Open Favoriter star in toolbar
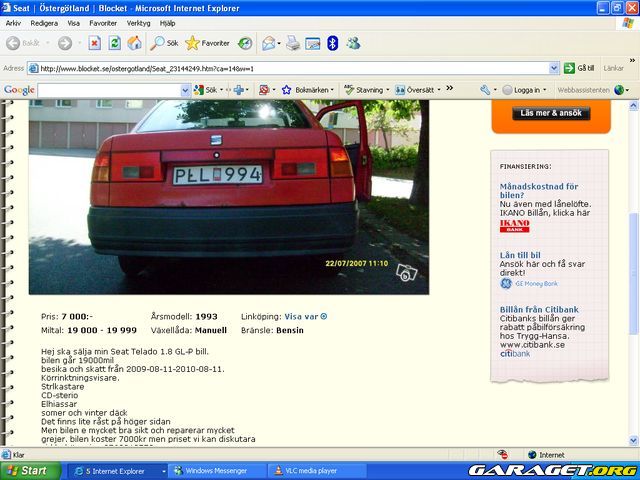The height and width of the screenshot is (480, 640). coord(207,43)
